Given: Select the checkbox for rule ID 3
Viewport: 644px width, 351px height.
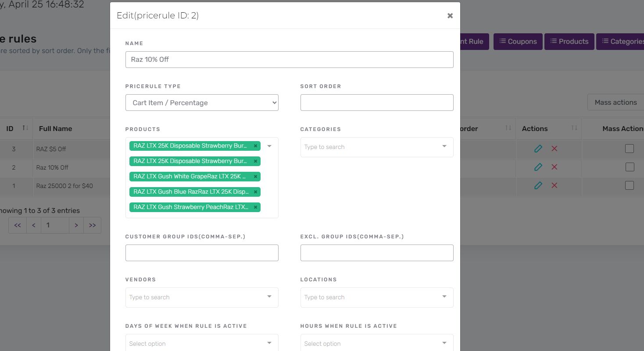Looking at the screenshot, I should coord(630,149).
